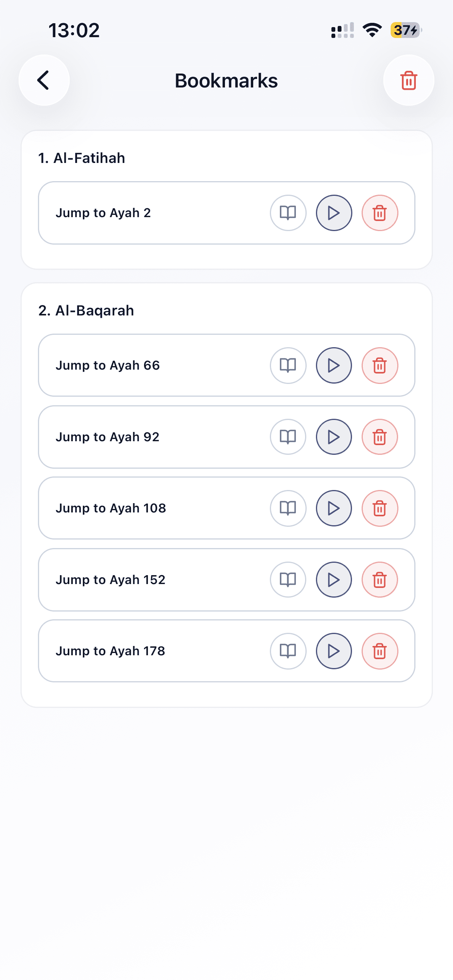Remove the Ayah 108 bookmark
Viewport: 453px width, 980px height.
[380, 508]
